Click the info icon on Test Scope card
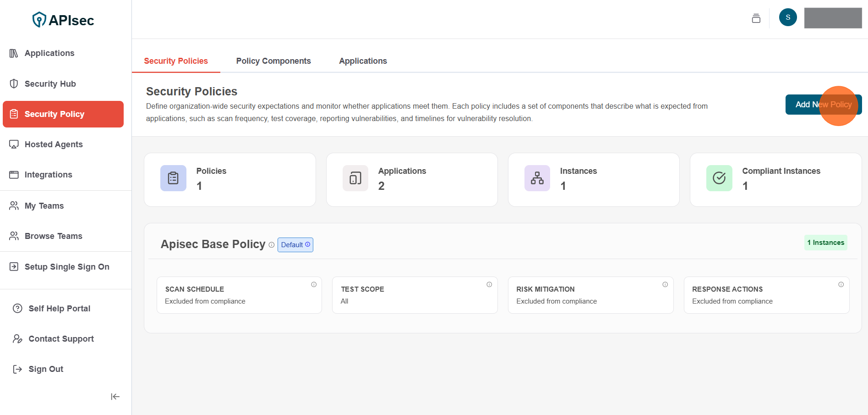 (x=489, y=284)
